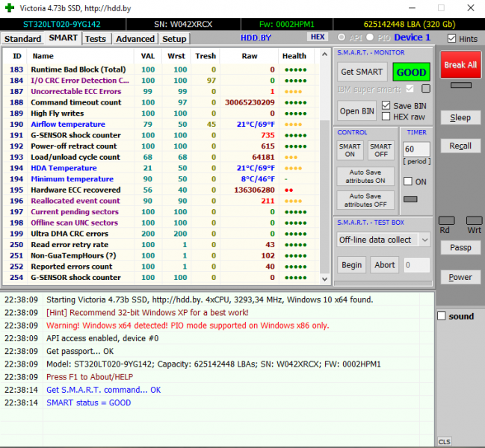Turn SMART OFF in Control panel

pos(381,150)
